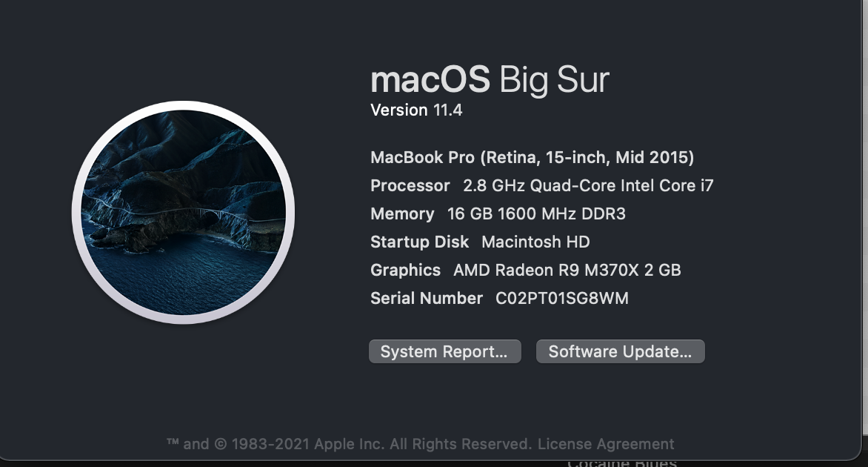The height and width of the screenshot is (467, 868).
Task: Click the Startup Disk label
Action: [x=419, y=242]
